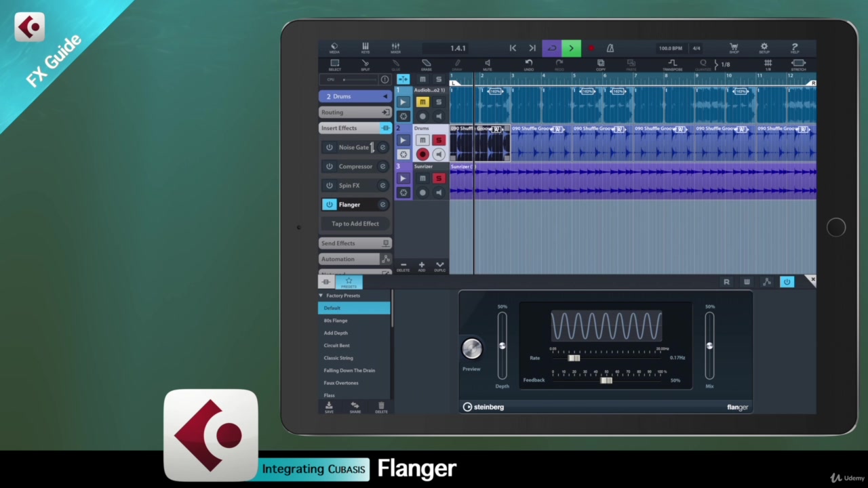The width and height of the screenshot is (868, 488).
Task: Bypass the Noise Gate power button
Action: (x=330, y=147)
